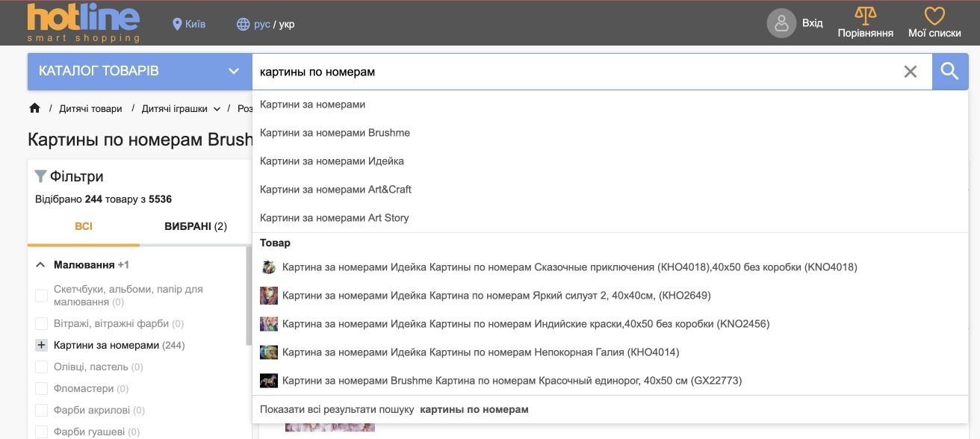Toggle the Картини за номерами filter box
Screen dimensions: 980x439
pyautogui.click(x=42, y=346)
